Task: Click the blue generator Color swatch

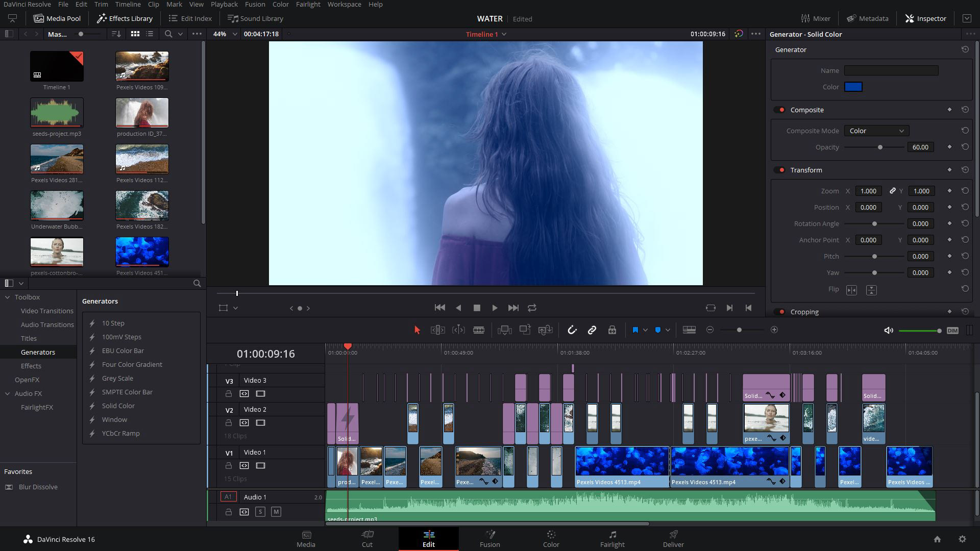Action: (x=853, y=87)
